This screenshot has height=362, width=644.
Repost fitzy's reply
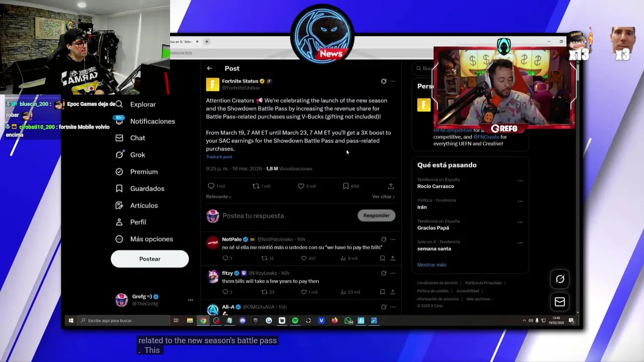[x=264, y=292]
